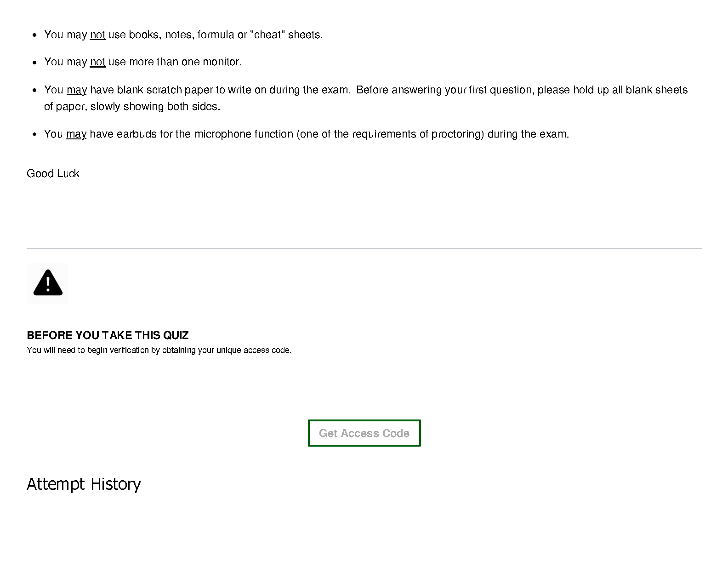
Task: Click the unique access code verification sentence
Action: [159, 350]
